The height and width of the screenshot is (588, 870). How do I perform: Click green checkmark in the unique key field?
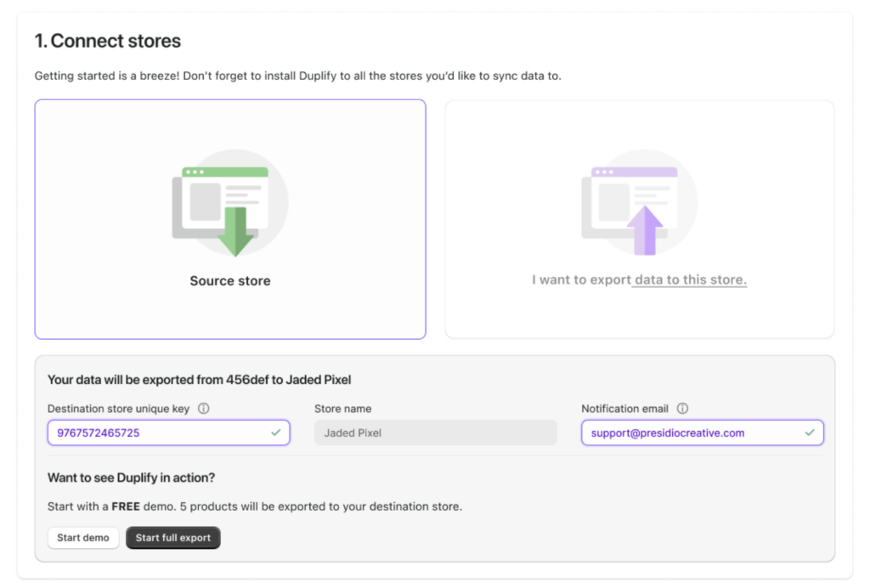point(275,433)
